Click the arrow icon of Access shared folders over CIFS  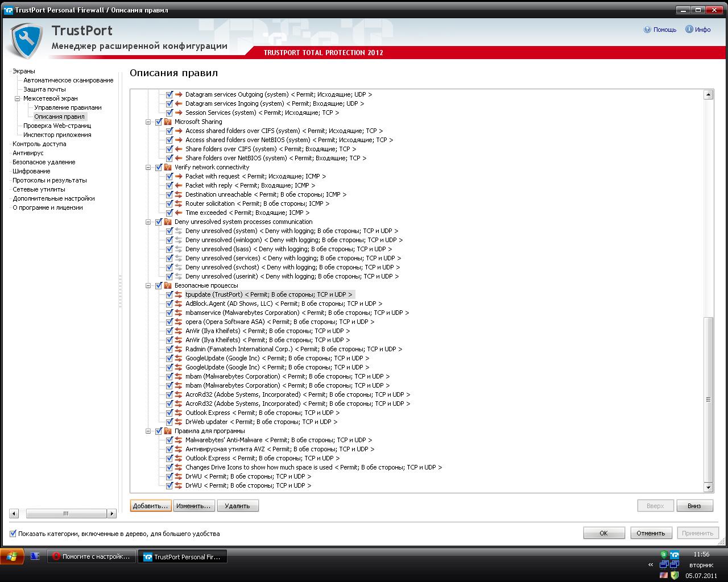(x=179, y=131)
